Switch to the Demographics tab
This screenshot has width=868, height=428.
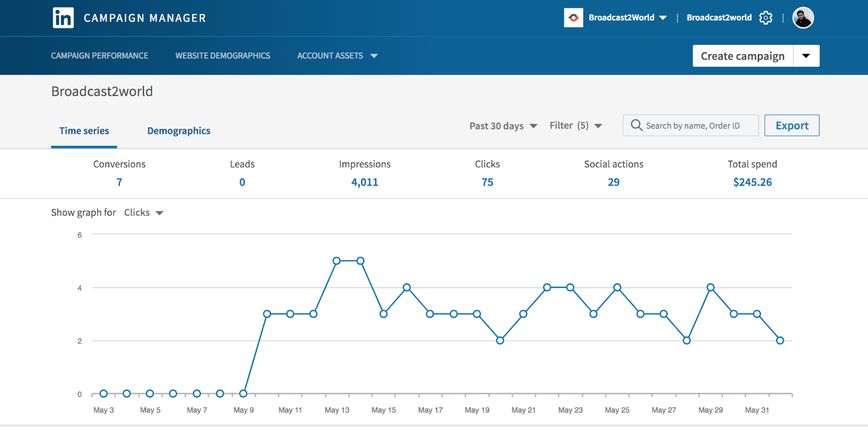tap(178, 131)
